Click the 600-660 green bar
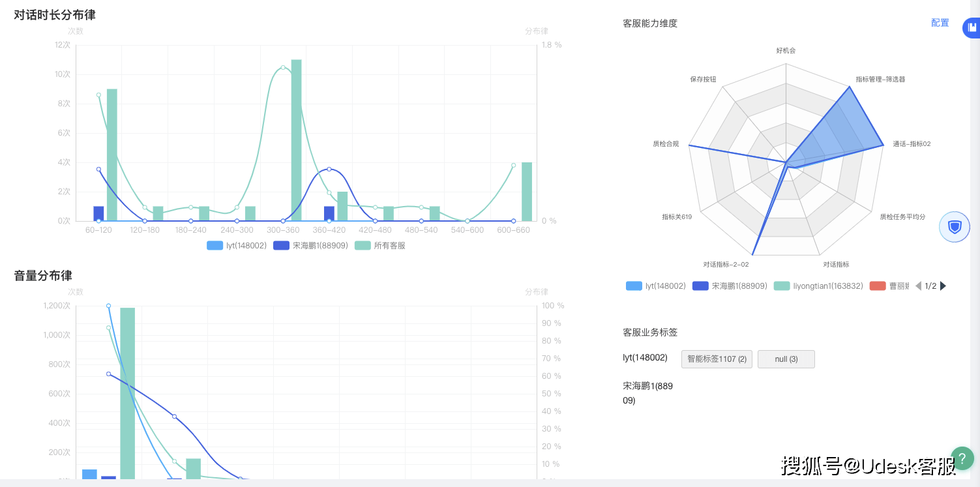Viewport: 980px width, 487px height. point(527,192)
